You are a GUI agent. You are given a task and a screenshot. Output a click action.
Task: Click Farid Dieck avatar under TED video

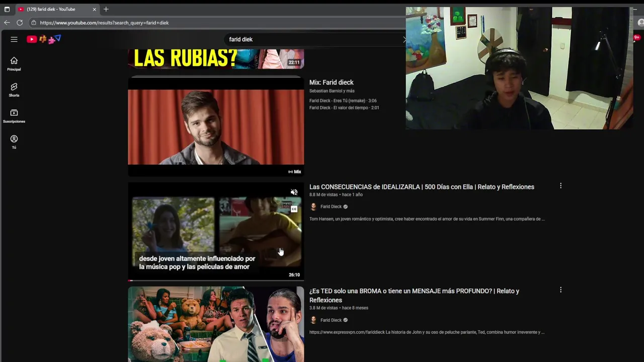313,320
